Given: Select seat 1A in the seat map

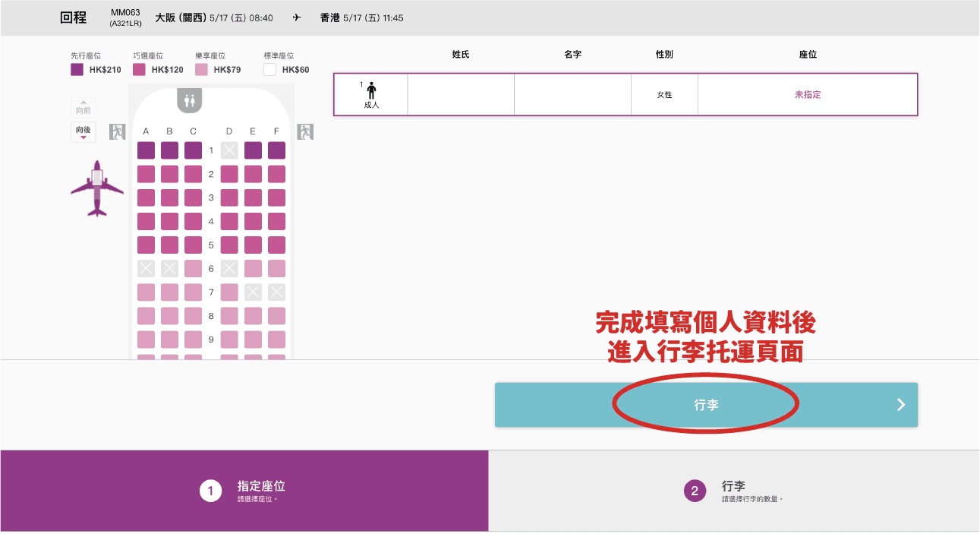Looking at the screenshot, I should coord(146,150).
